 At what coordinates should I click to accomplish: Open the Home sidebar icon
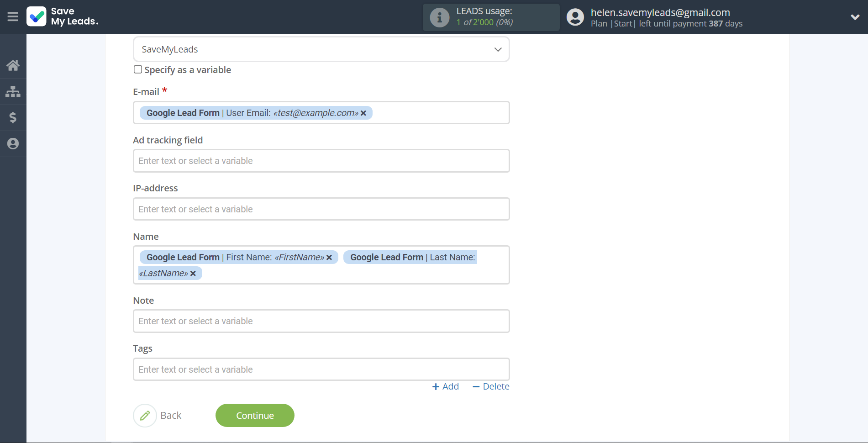tap(13, 65)
